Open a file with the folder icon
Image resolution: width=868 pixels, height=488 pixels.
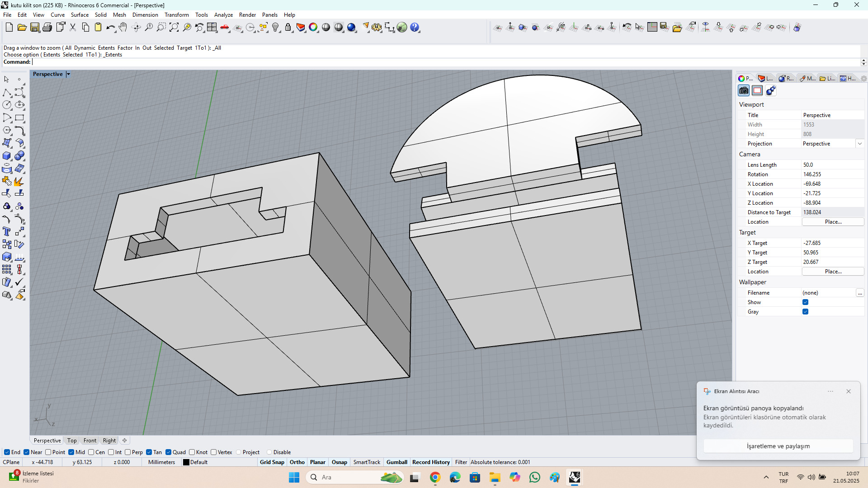tap(22, 28)
